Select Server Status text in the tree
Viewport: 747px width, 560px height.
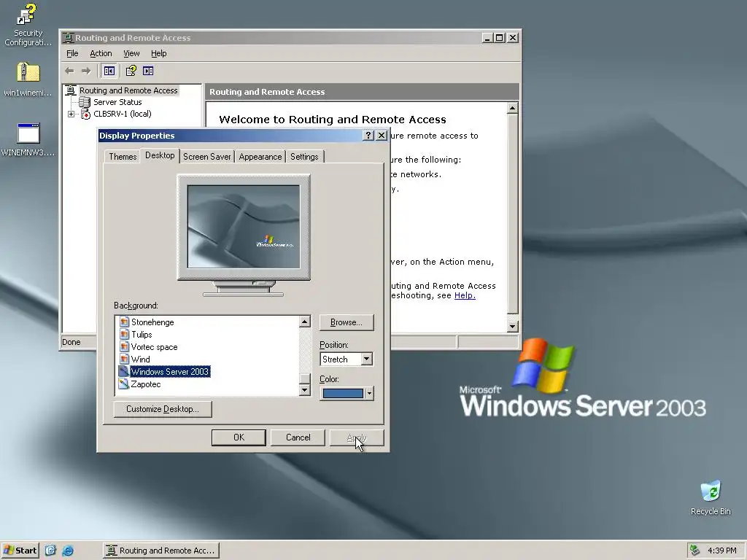pos(117,102)
